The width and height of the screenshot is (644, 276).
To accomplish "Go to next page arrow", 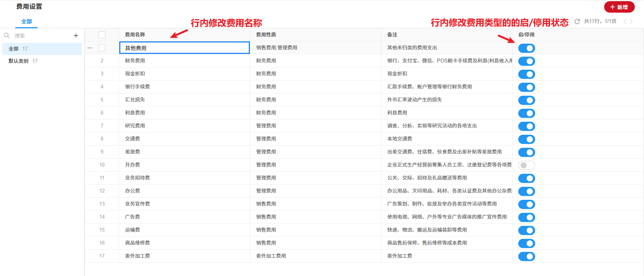I will click(631, 21).
